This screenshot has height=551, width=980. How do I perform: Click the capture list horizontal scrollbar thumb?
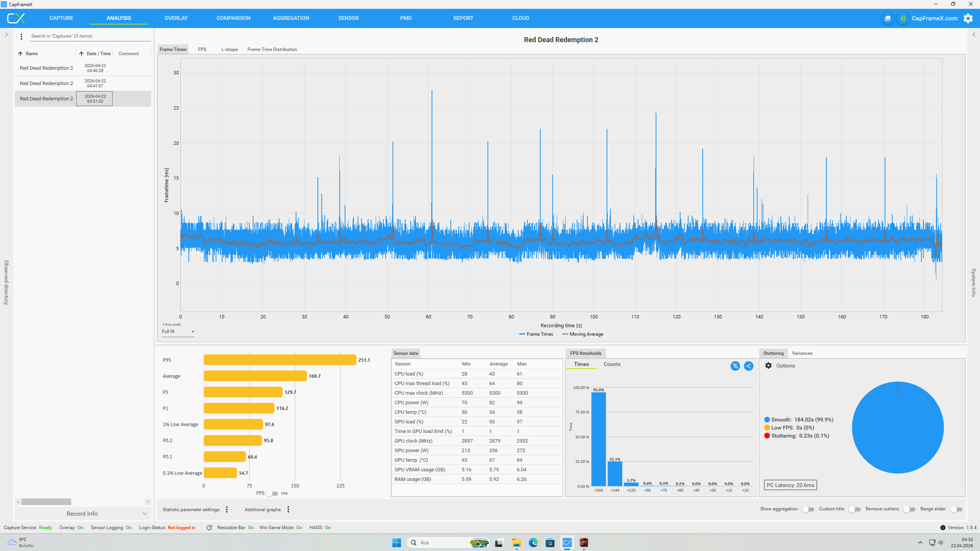click(x=46, y=502)
